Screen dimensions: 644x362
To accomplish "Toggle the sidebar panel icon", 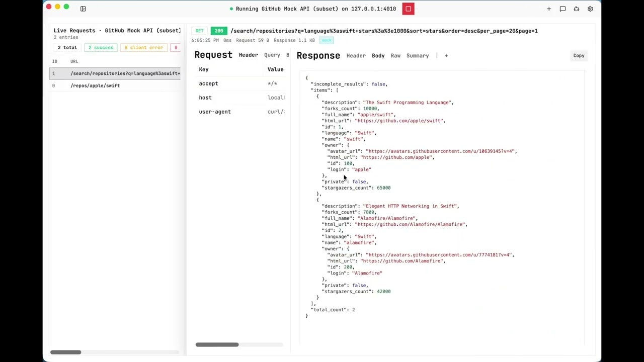I will click(83, 9).
